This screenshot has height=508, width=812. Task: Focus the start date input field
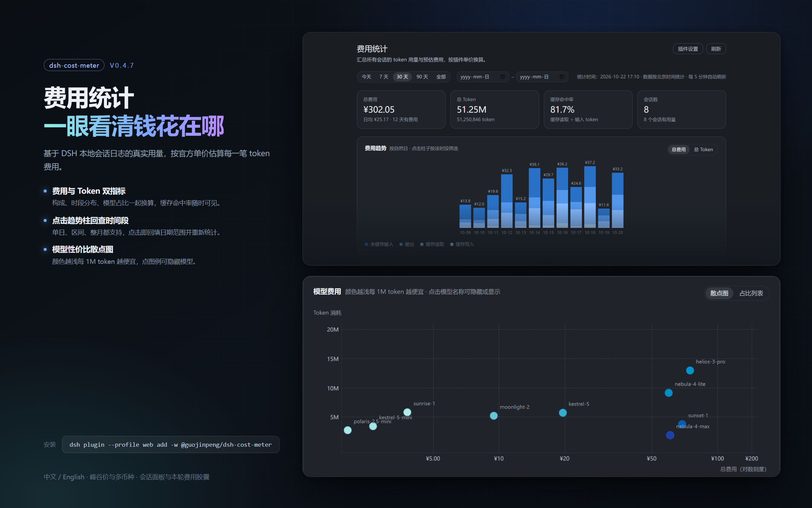click(483, 77)
